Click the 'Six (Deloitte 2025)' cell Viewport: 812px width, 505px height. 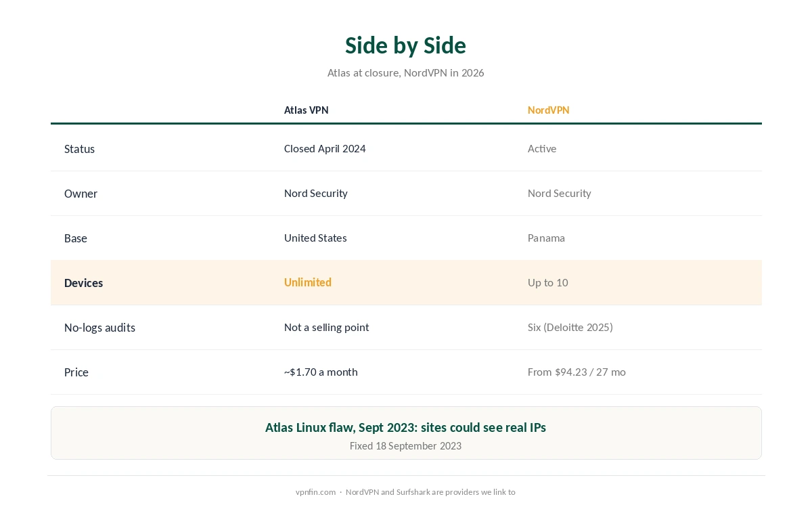pos(570,328)
